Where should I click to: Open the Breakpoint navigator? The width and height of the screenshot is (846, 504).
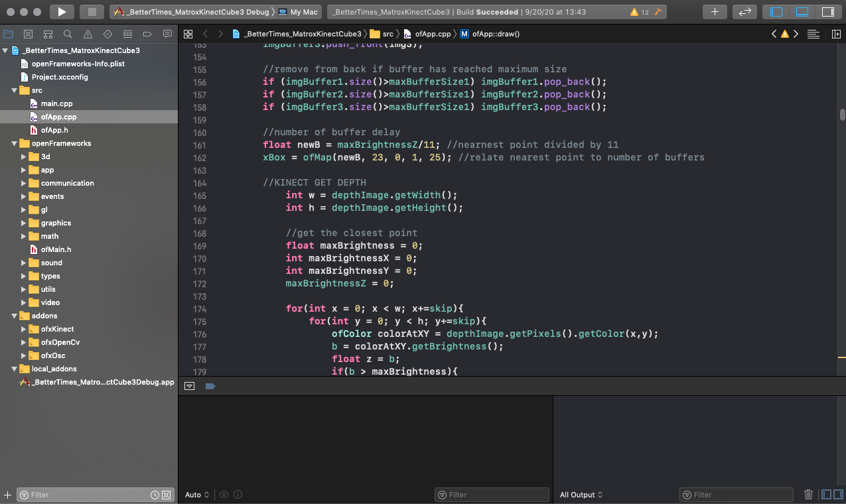point(147,34)
